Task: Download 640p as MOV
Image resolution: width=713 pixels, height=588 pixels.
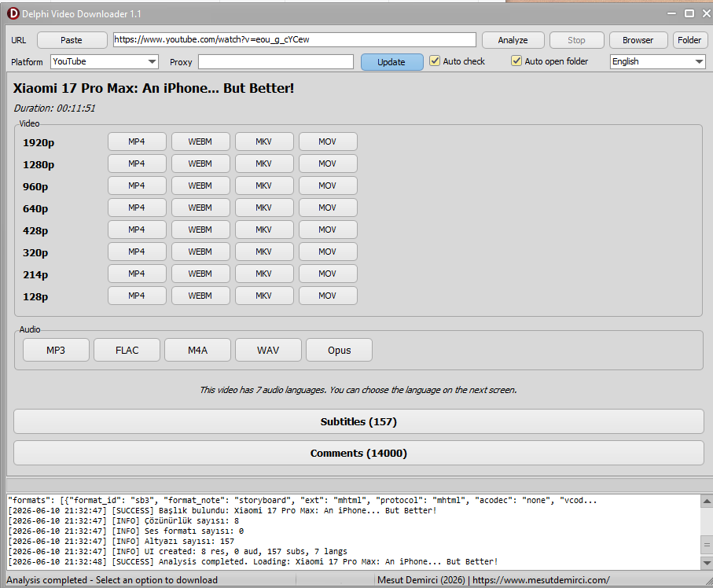Action: 328,208
